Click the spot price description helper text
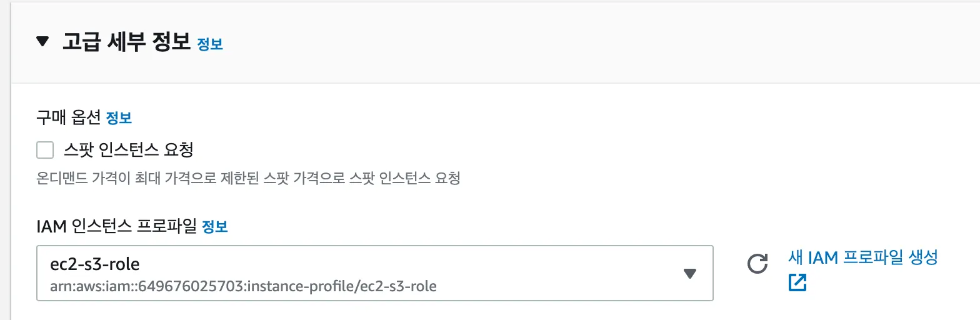Viewport: 980px width, 320px height. click(248, 179)
